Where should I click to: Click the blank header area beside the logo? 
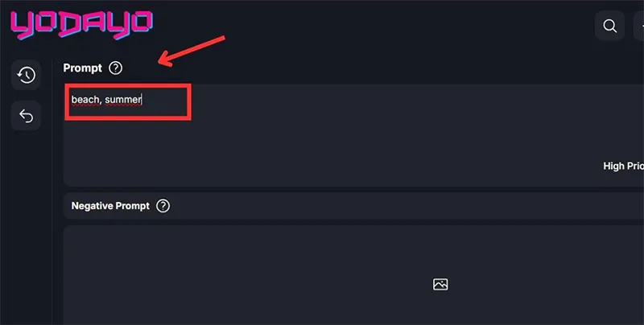point(362,26)
